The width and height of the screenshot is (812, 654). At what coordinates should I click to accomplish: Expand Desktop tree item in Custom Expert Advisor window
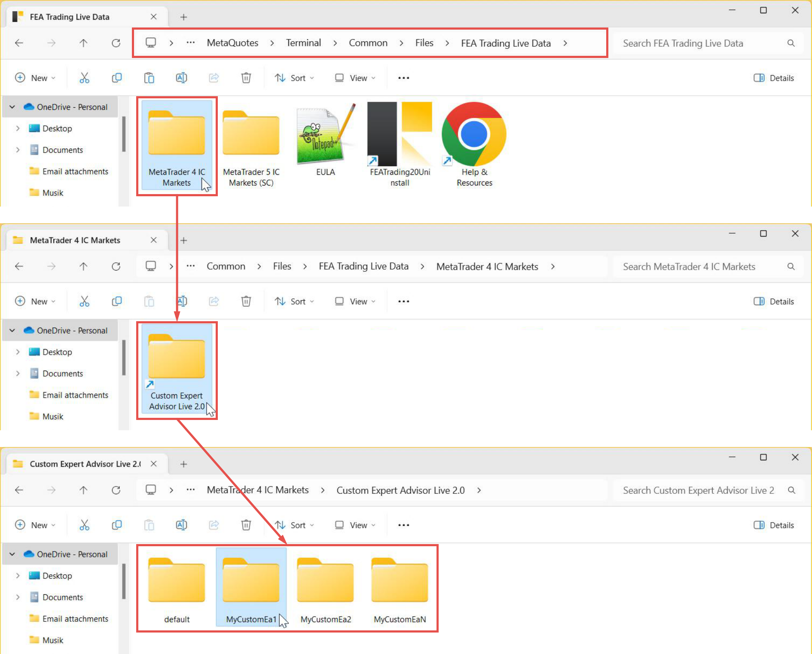[x=18, y=576]
